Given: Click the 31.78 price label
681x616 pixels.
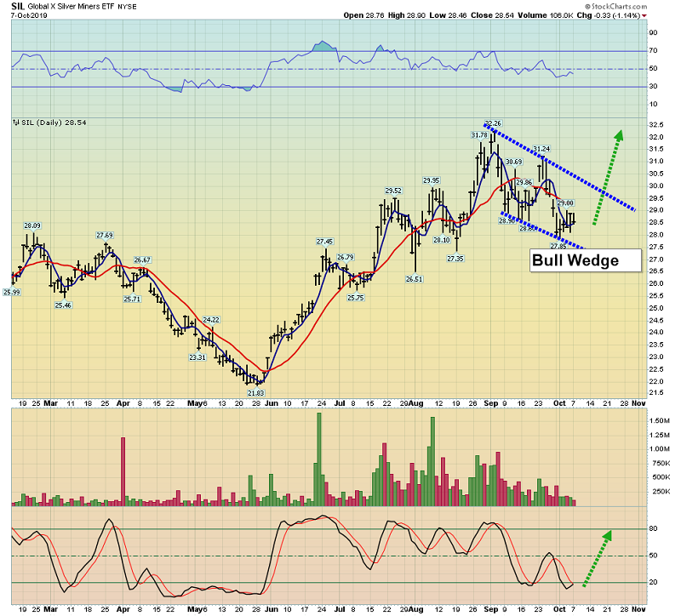Looking at the screenshot, I should [479, 135].
